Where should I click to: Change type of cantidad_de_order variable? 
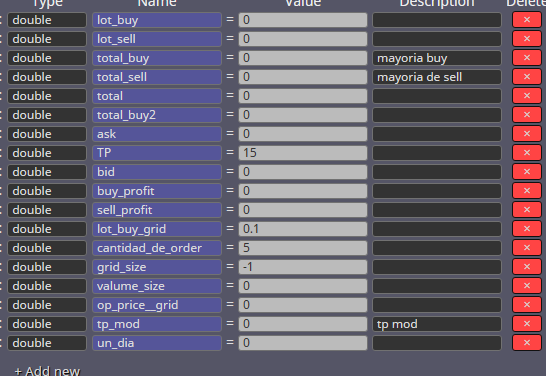[47, 248]
